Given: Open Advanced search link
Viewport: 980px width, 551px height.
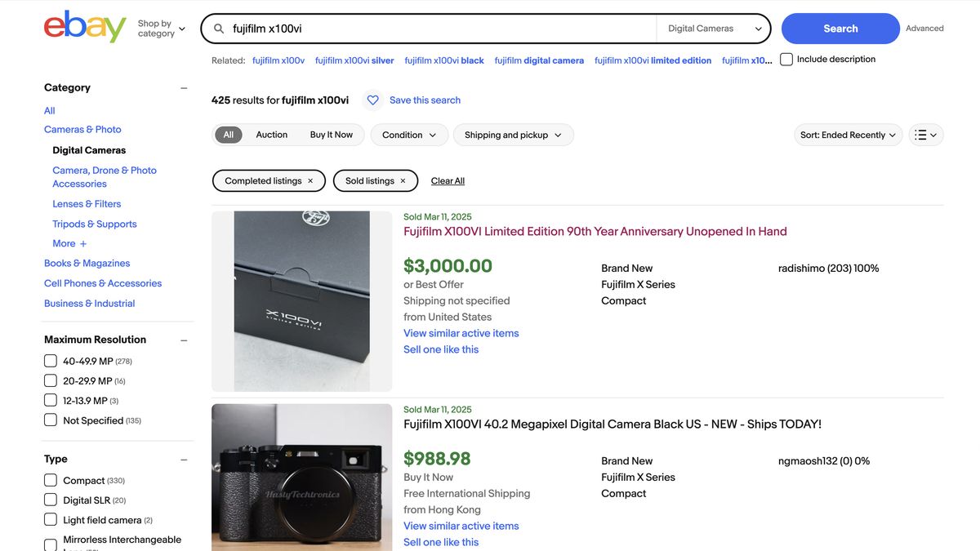Looking at the screenshot, I should coord(924,29).
